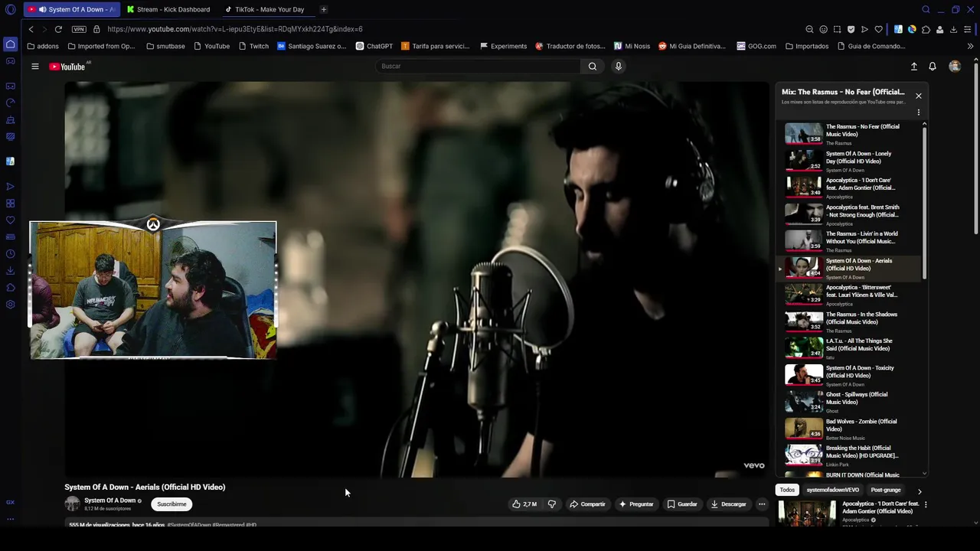
Task: Open the translate icon in sidebar
Action: [x=10, y=161]
